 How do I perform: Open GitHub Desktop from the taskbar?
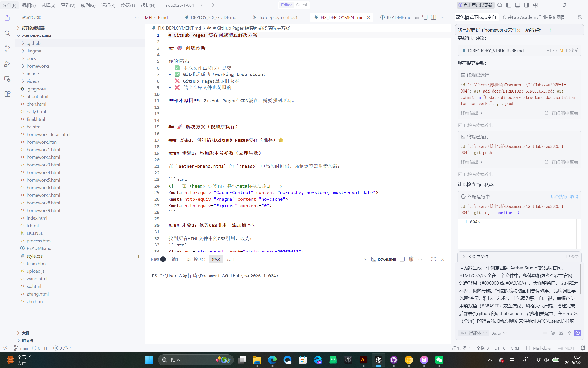(394, 360)
